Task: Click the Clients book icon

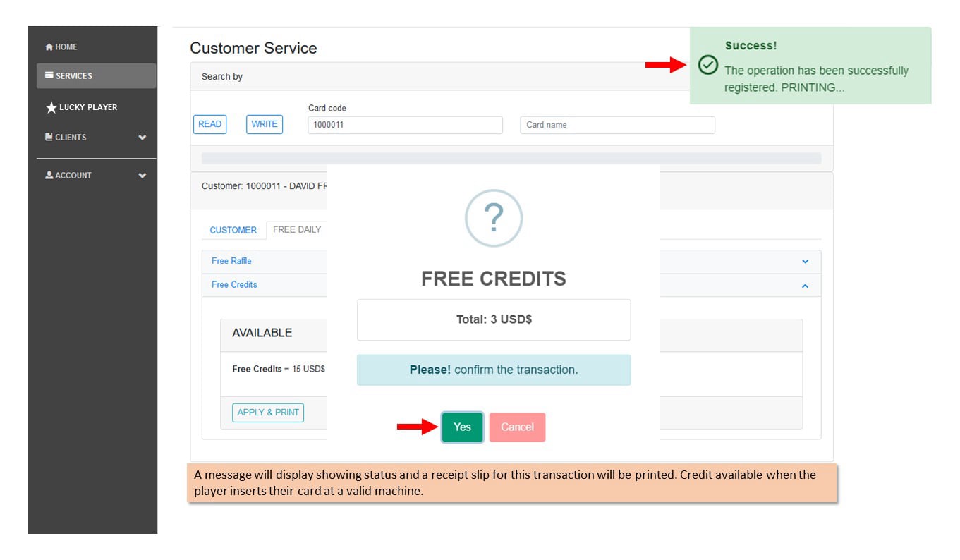Action: point(49,137)
